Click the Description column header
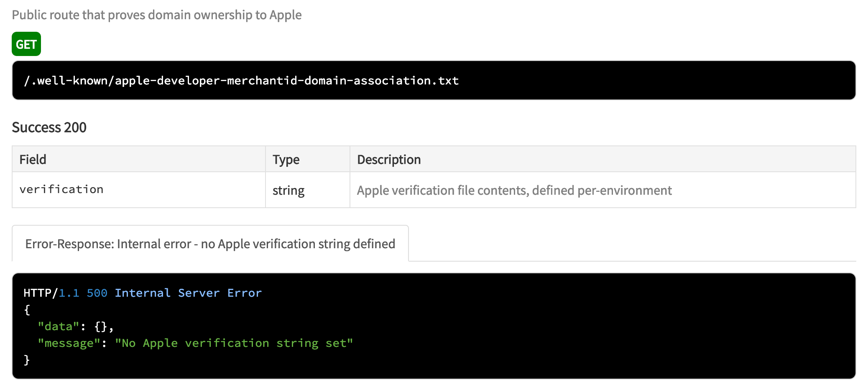The image size is (868, 392). pyautogui.click(x=388, y=160)
